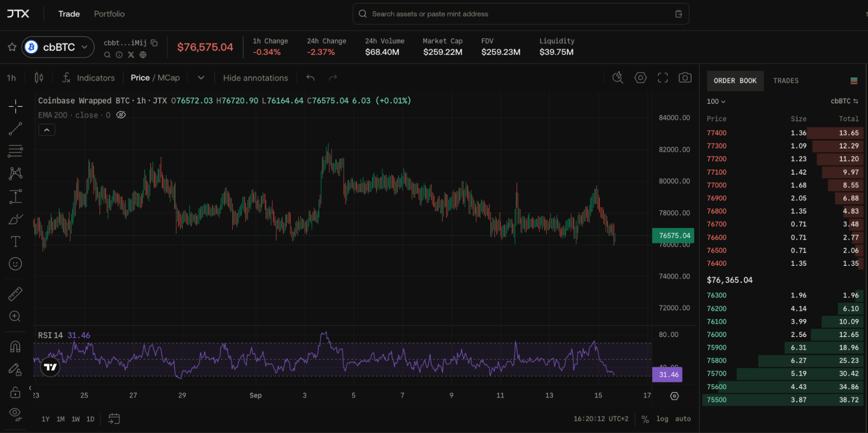Copy the cbbt...iMij mint address
This screenshot has height=433, width=868.
coord(154,43)
